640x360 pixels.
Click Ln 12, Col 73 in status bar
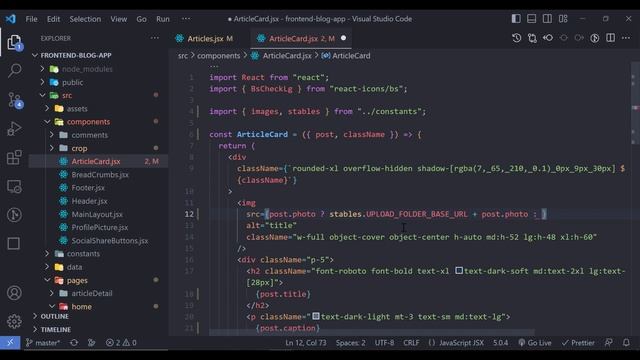tap(306, 342)
